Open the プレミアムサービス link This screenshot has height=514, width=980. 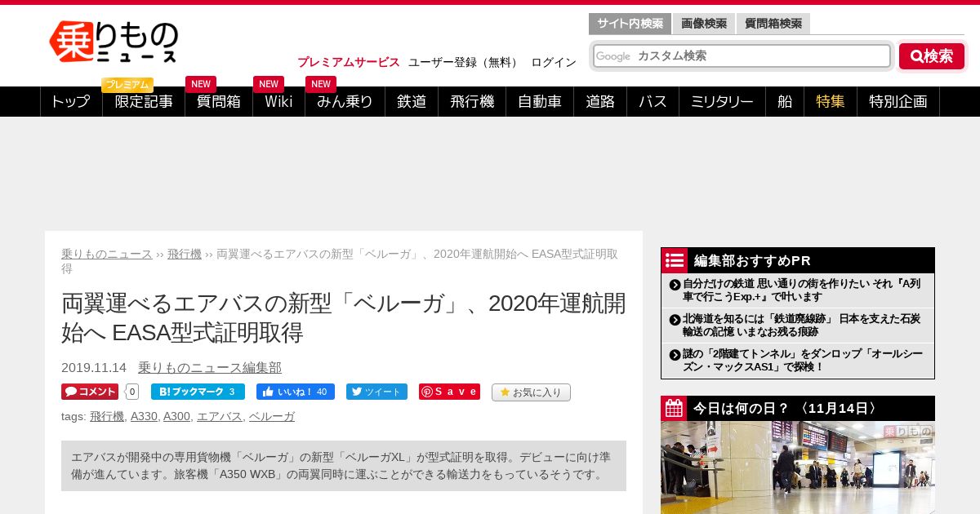(x=349, y=62)
